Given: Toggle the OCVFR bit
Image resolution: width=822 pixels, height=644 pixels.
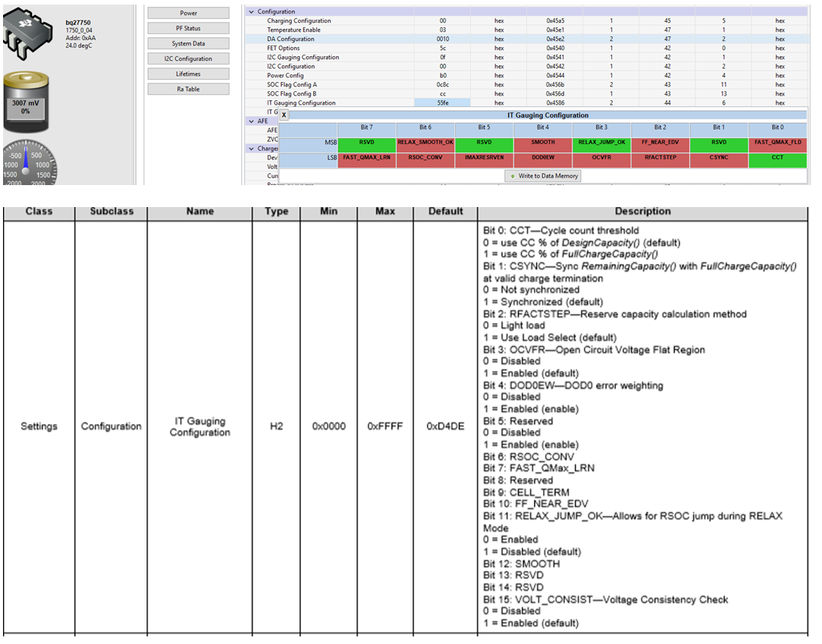Looking at the screenshot, I should (602, 161).
